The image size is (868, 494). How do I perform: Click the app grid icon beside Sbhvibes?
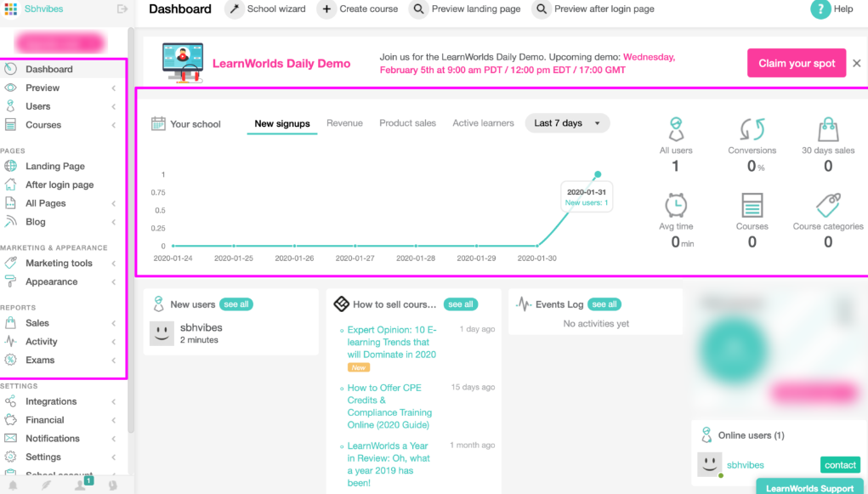pos(10,9)
